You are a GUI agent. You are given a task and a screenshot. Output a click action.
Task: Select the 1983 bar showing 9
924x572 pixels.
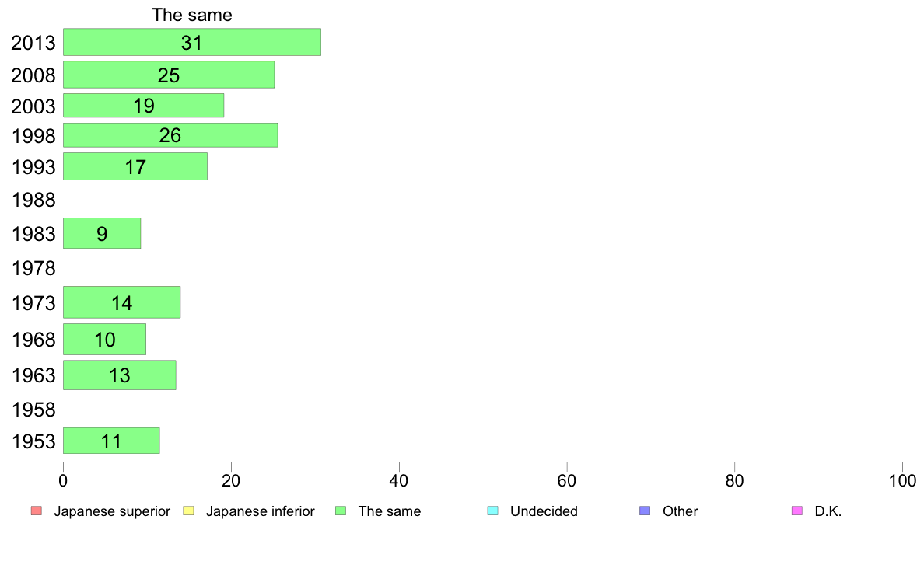click(x=102, y=233)
